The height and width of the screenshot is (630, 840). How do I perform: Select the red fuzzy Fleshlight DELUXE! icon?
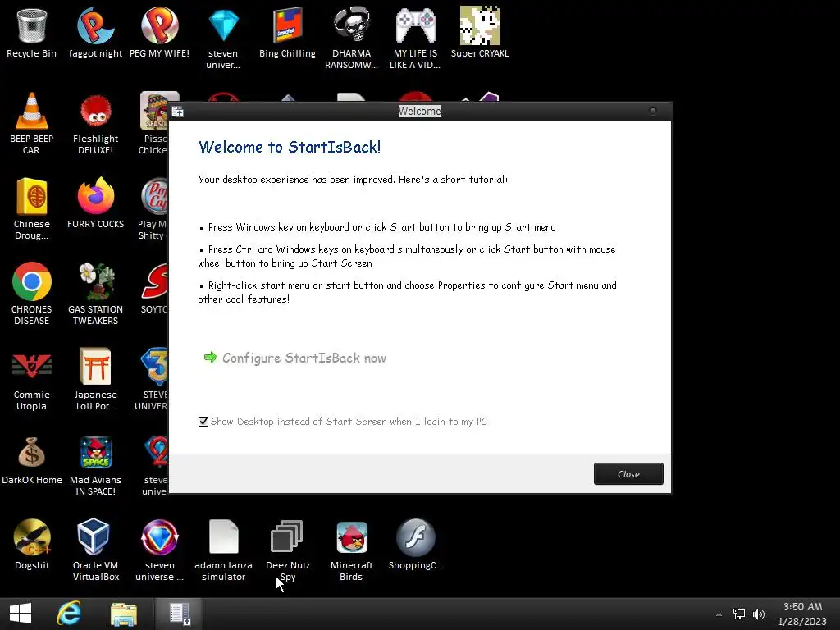(95, 123)
